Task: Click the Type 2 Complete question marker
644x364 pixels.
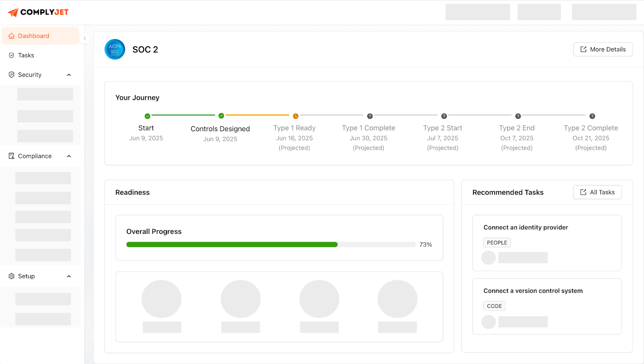Action: pos(592,115)
